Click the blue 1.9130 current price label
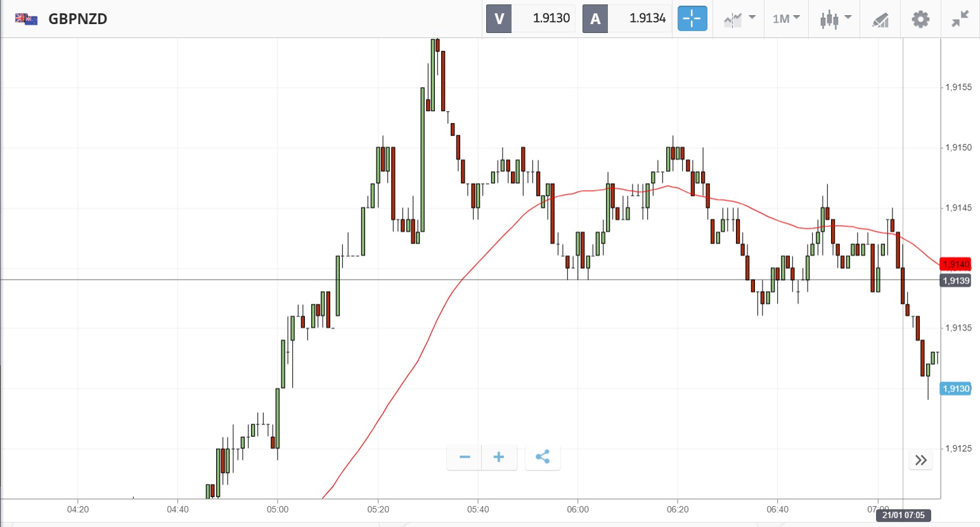Screen dimensions: 980x527 click(955, 389)
